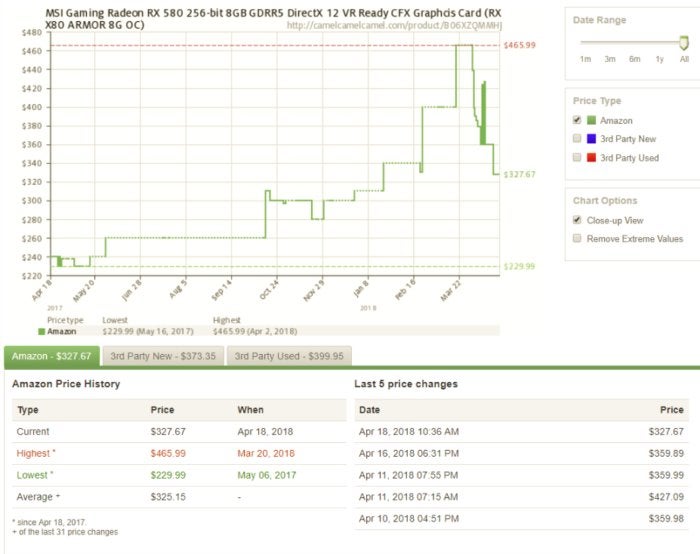700x554 pixels.
Task: Click the average price $325.15
Action: [168, 497]
